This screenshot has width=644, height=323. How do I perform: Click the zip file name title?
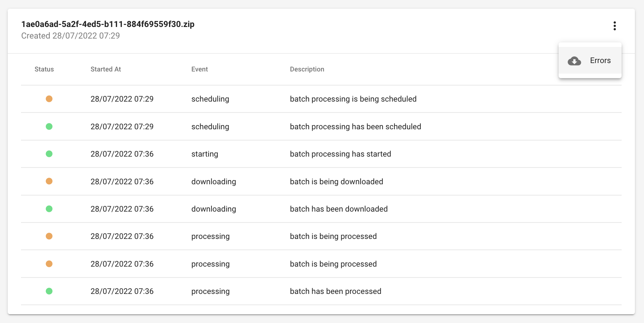(108, 24)
